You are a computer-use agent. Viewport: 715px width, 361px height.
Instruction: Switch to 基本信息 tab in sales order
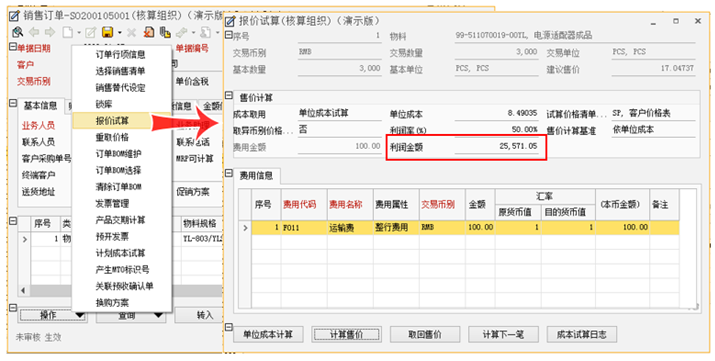pyautogui.click(x=40, y=106)
